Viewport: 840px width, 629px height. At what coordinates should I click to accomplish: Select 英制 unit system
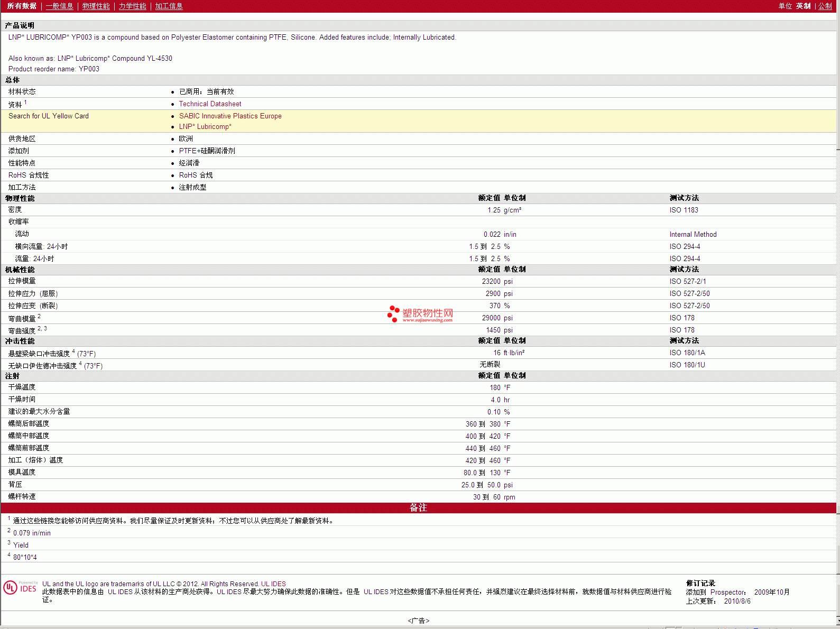[803, 6]
